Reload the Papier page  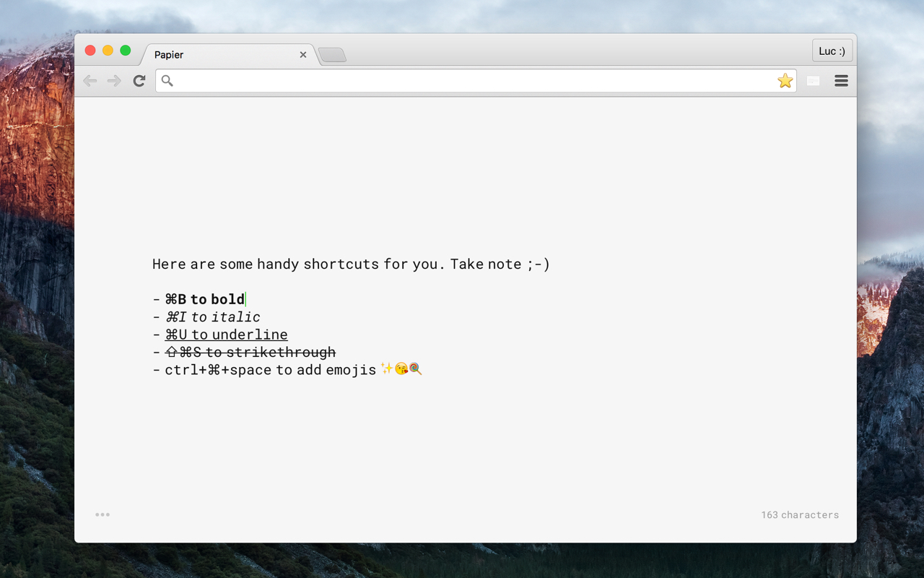click(x=139, y=81)
